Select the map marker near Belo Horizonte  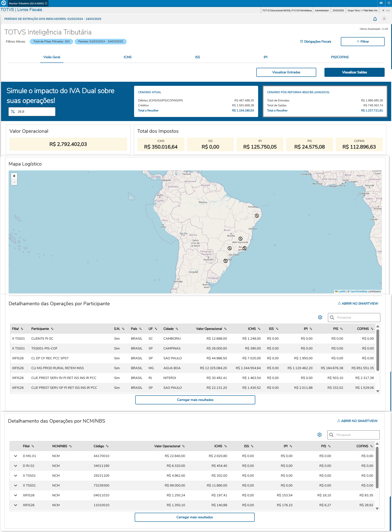click(240, 239)
